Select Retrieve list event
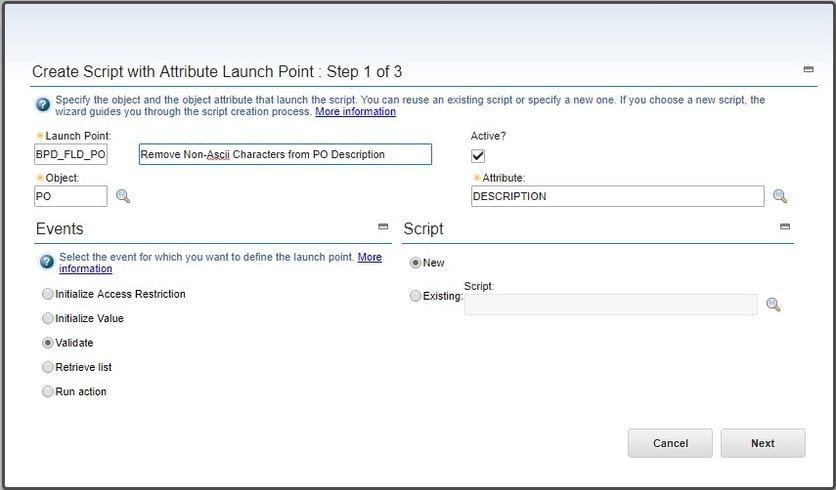This screenshot has height=490, width=836. pyautogui.click(x=48, y=367)
